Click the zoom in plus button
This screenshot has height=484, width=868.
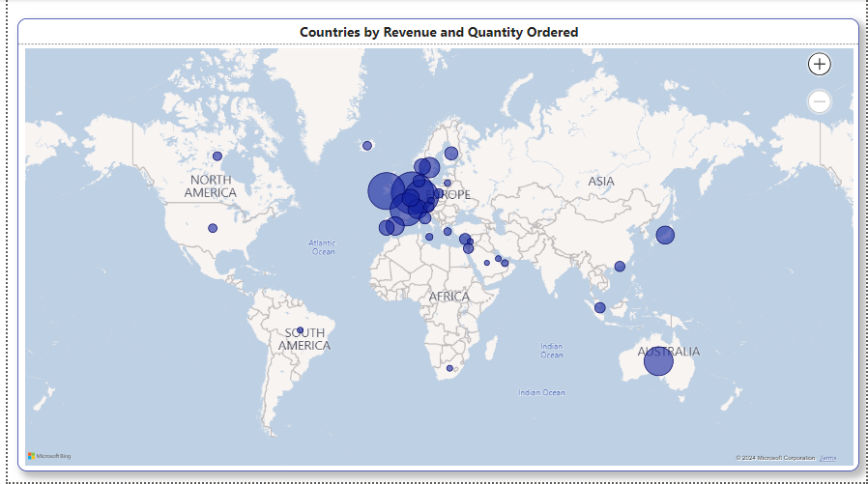tap(819, 65)
